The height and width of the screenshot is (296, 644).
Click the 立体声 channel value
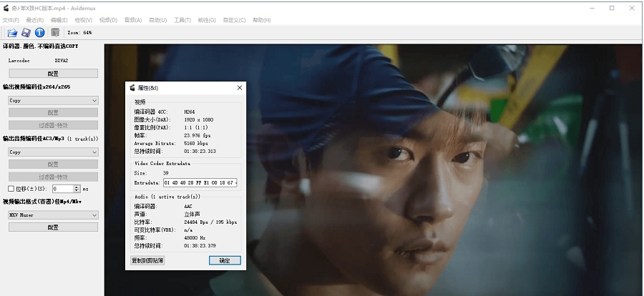coord(191,214)
